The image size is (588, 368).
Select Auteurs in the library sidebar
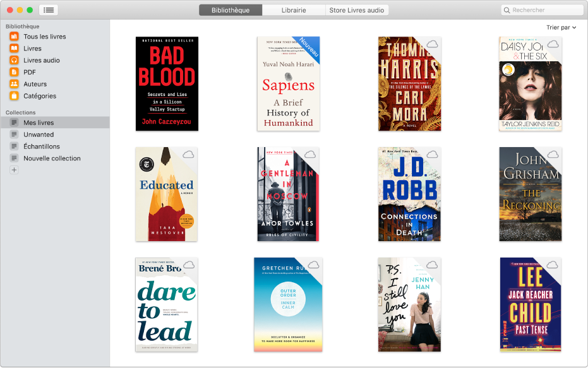pyautogui.click(x=55, y=84)
